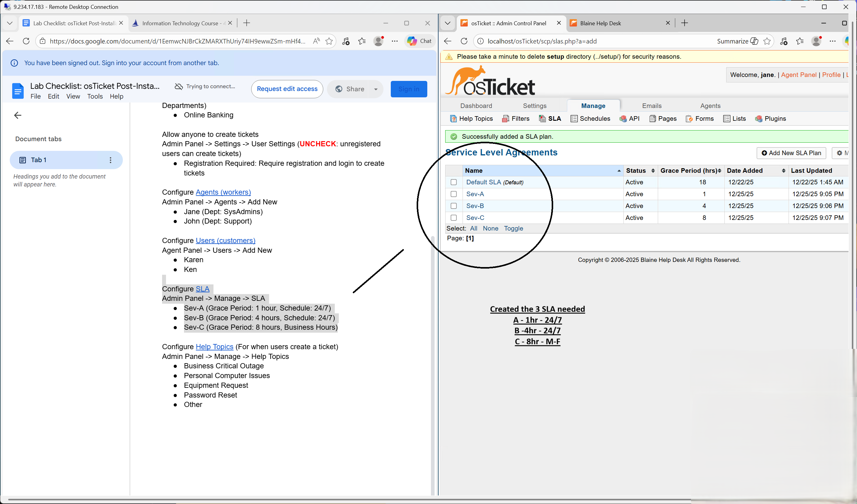The height and width of the screenshot is (504, 857).
Task: Switch to the Agents admin tab
Action: click(710, 106)
